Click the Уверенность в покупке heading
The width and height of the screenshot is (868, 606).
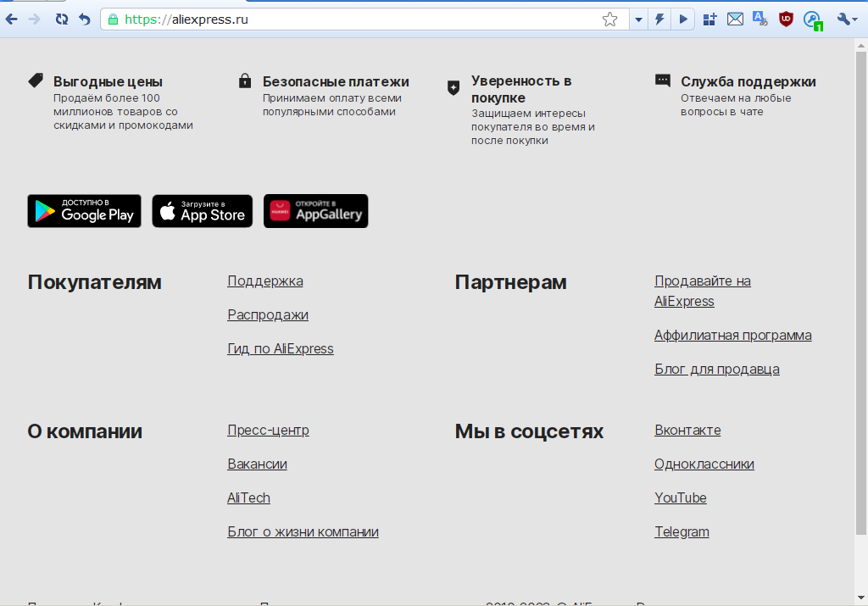[x=521, y=89]
